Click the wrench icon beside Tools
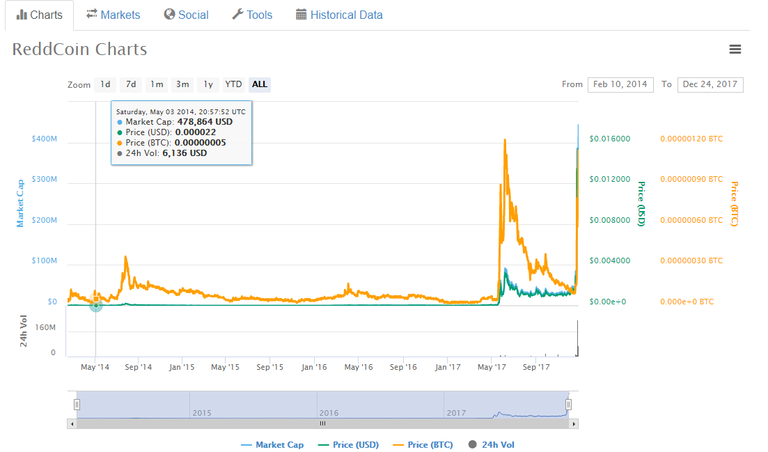This screenshot has width=768, height=452. pos(238,14)
